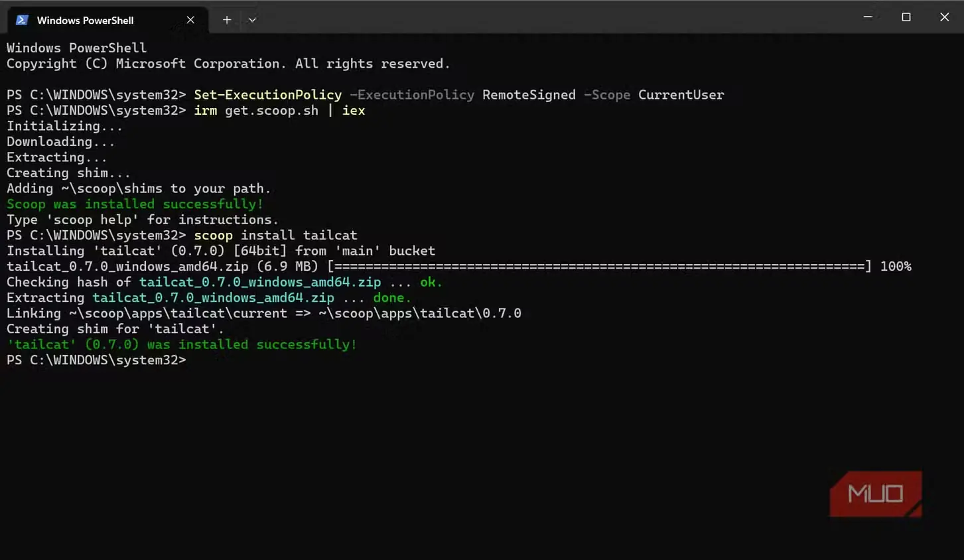Click the 'scoop install tailcat' command
964x560 pixels.
click(275, 235)
